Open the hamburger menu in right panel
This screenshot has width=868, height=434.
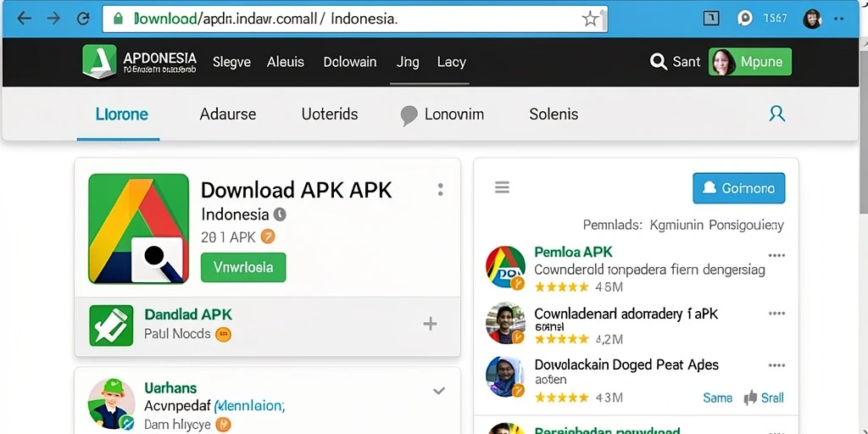coord(502,187)
